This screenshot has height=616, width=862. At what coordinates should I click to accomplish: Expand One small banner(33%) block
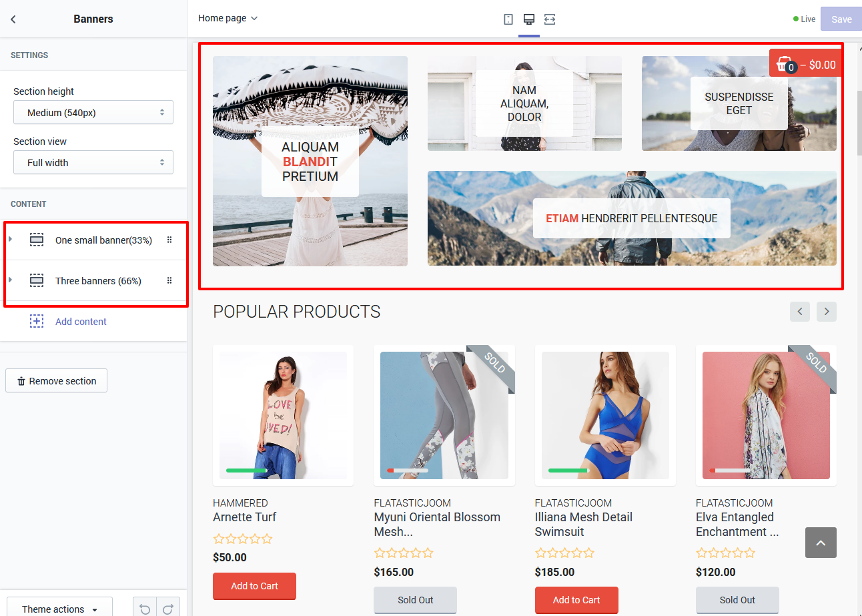tap(10, 240)
